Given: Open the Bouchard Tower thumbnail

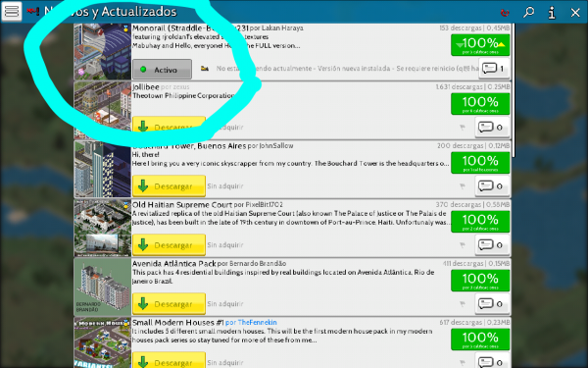Looking at the screenshot, I should pyautogui.click(x=102, y=170).
